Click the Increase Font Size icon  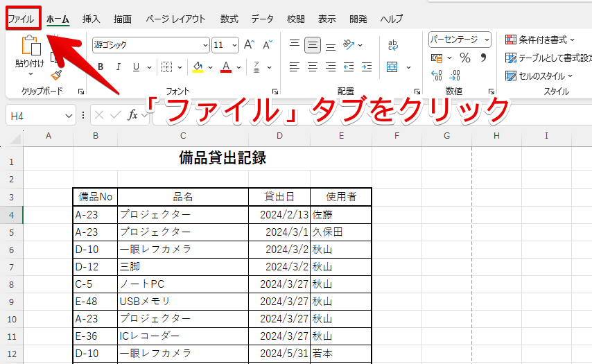coord(249,45)
